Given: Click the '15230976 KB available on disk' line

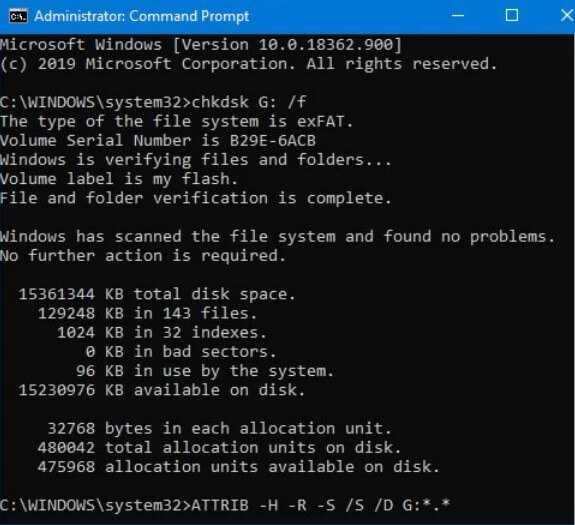Looking at the screenshot, I should (x=162, y=390).
